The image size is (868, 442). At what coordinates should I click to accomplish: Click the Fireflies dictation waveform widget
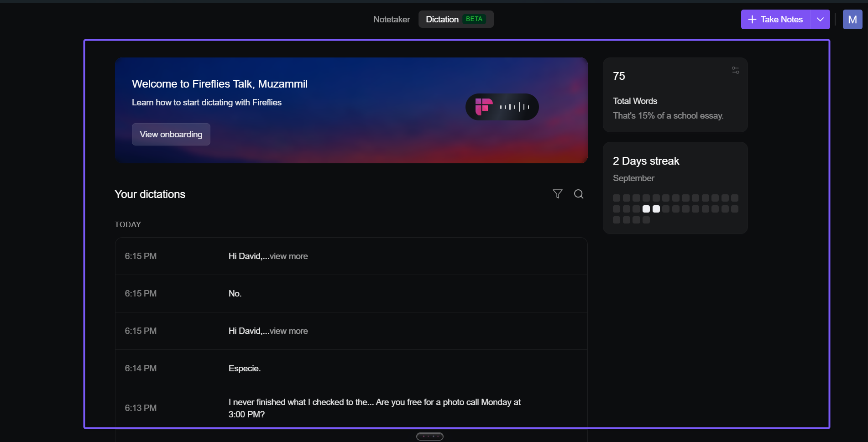click(x=502, y=107)
